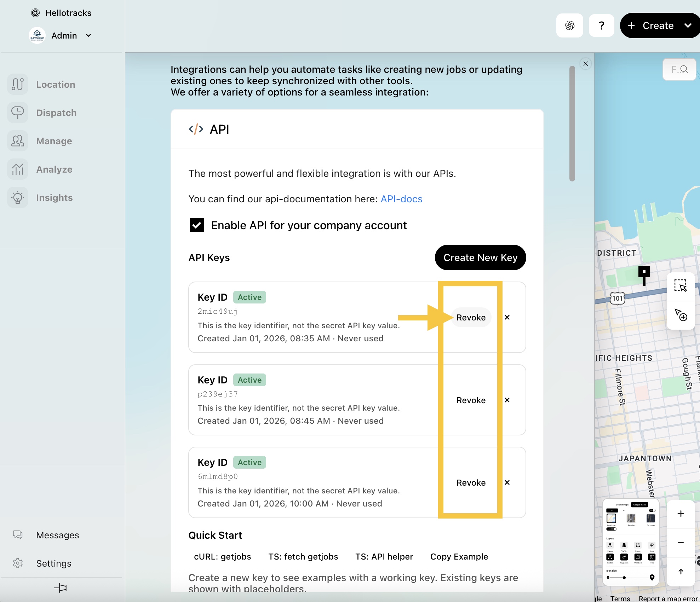The image size is (700, 602).
Task: Open the Create button dropdown arrow
Action: coord(688,25)
